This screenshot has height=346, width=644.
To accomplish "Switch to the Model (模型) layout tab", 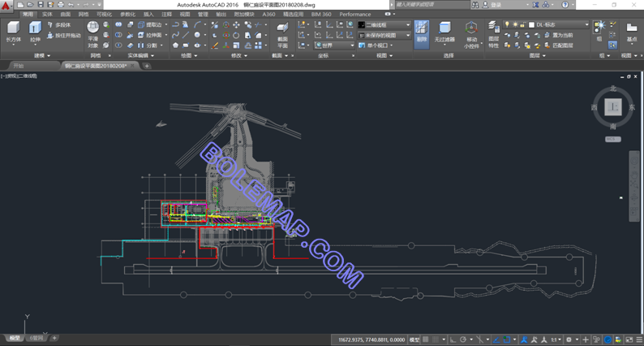I will tap(15, 338).
